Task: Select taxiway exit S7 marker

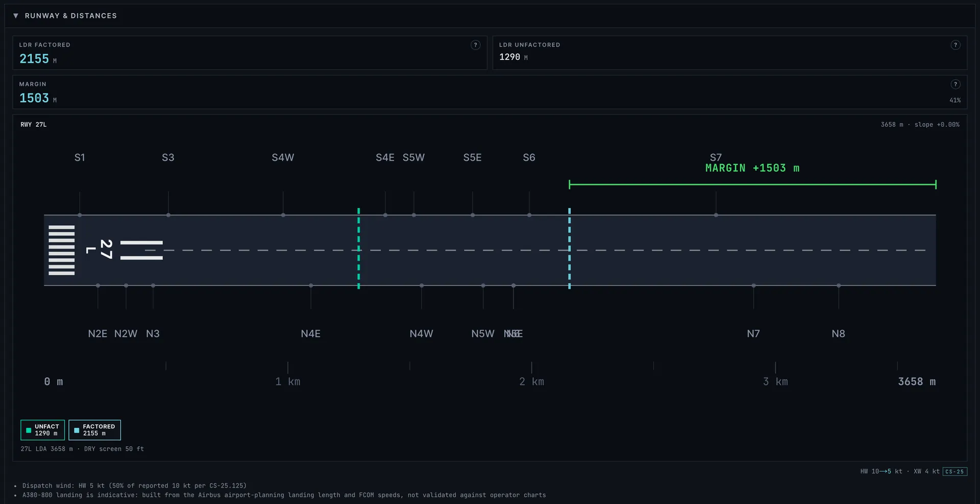Action: click(716, 215)
